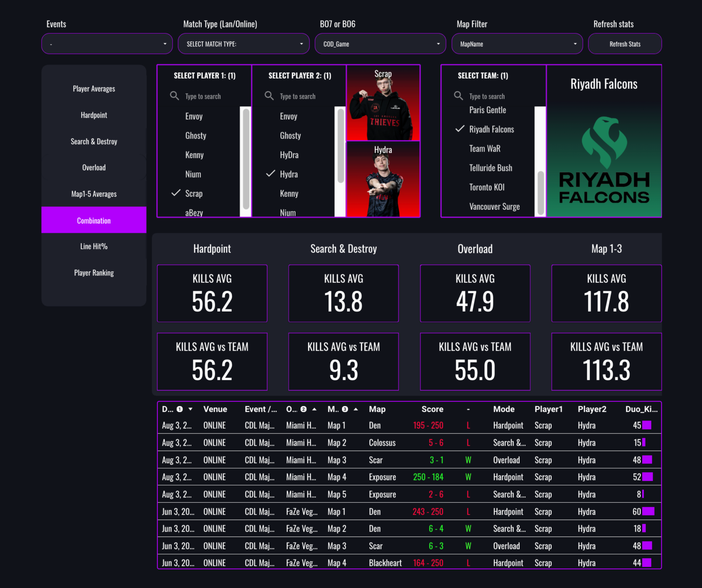Expand the Select Match Type dropdown
The image size is (702, 588).
[244, 44]
